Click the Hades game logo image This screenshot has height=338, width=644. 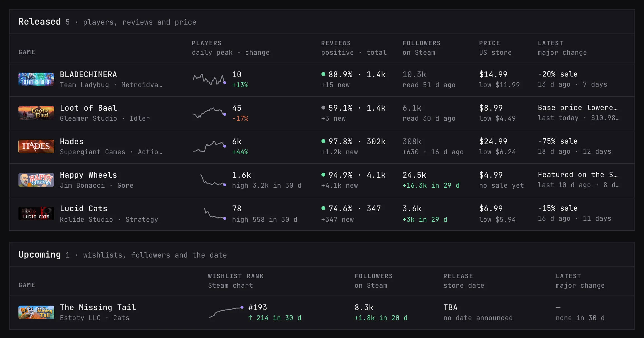coord(36,146)
